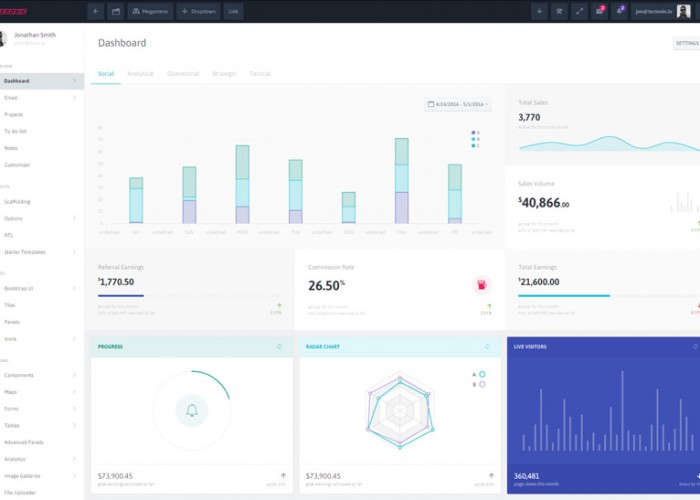700x500 pixels.
Task: Click the Total Earnings teal progress bar
Action: 564,296
